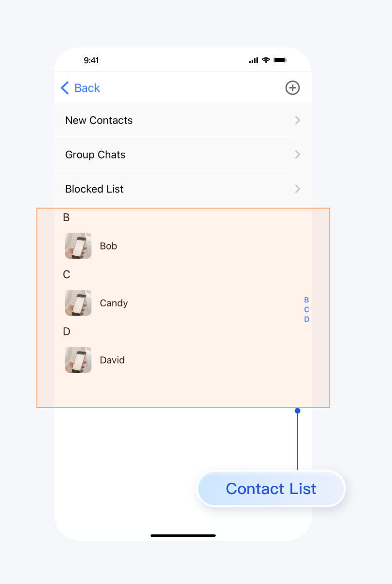392x584 pixels.
Task: Tap the plus circle add icon
Action: coord(292,88)
